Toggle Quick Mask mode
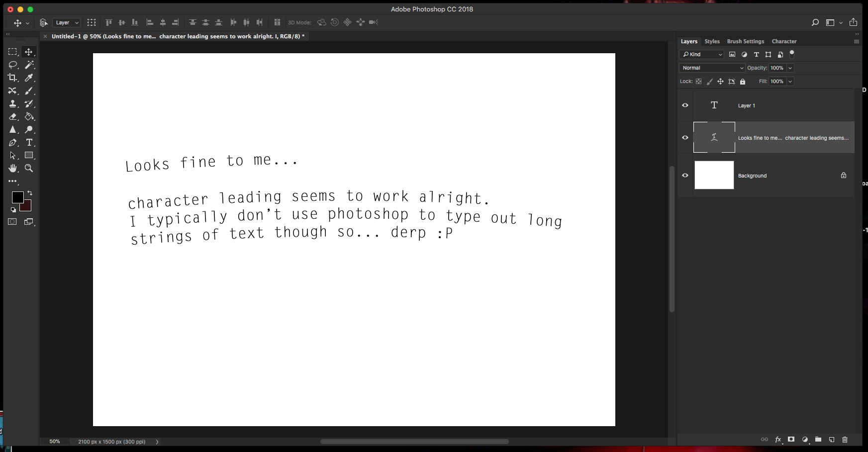The width and height of the screenshot is (868, 452). (x=12, y=222)
